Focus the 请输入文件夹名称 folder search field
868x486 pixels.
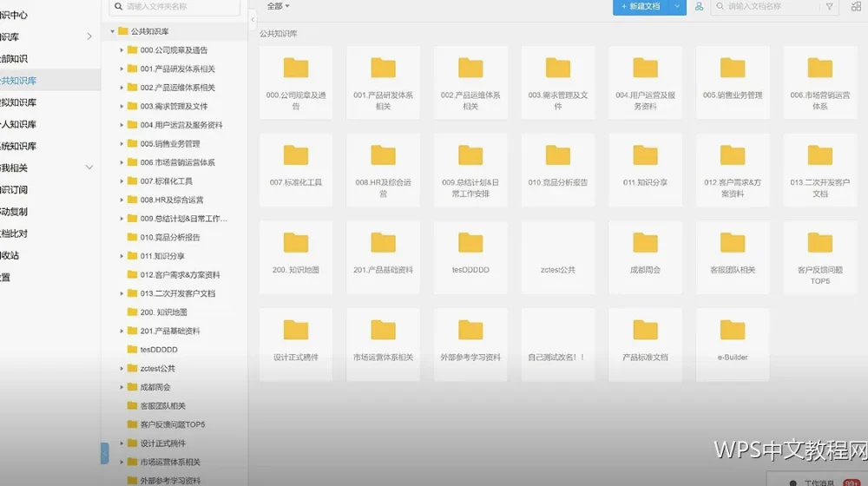[174, 7]
